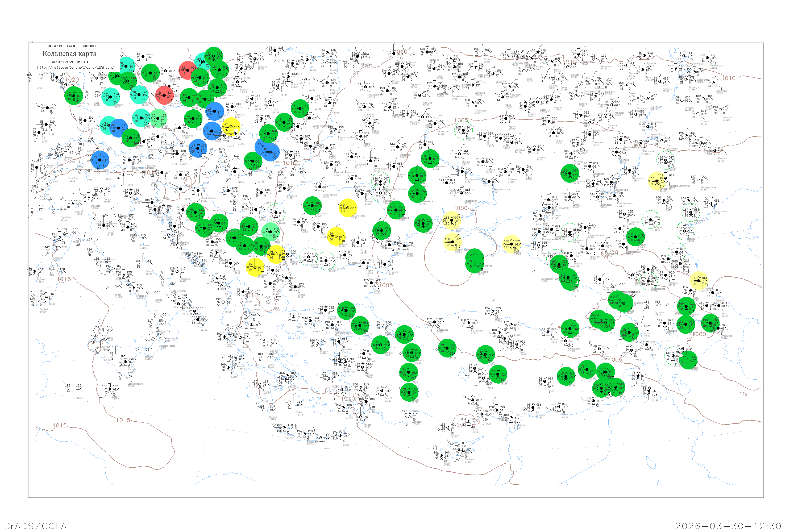Click the 2026-03-30-12:30 timestamp at bottom right
798x532 pixels.
click(x=728, y=526)
